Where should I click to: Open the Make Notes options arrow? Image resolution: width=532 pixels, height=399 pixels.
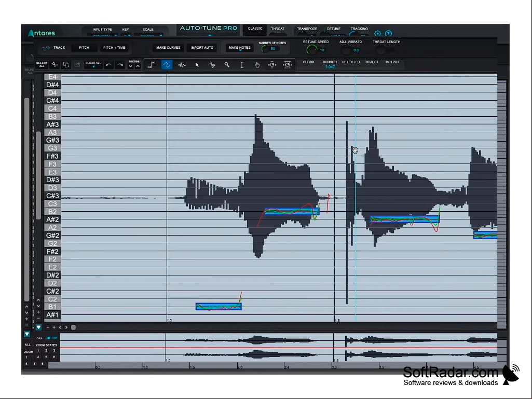coord(240,50)
